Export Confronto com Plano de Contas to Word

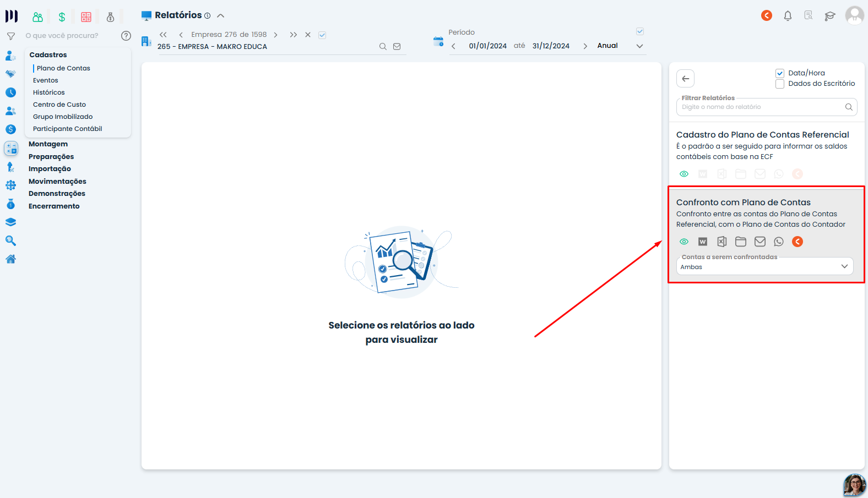click(703, 242)
